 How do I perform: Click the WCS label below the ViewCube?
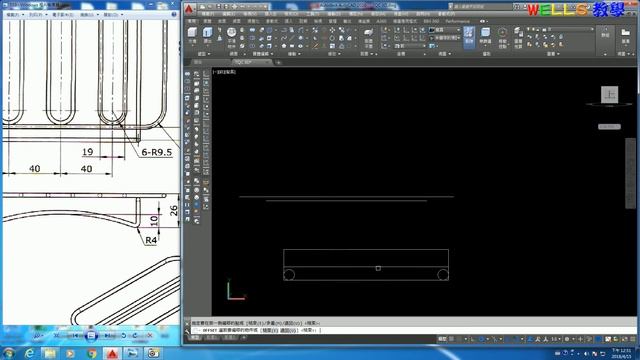(x=609, y=127)
